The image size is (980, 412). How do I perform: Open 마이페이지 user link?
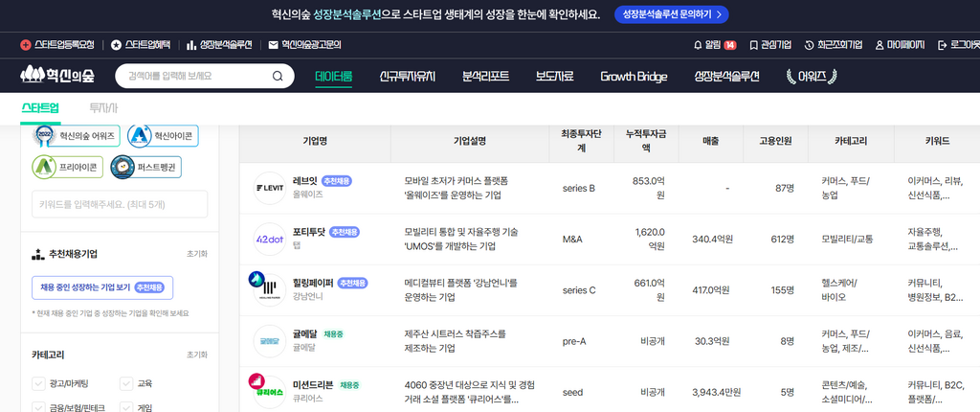coord(900,45)
